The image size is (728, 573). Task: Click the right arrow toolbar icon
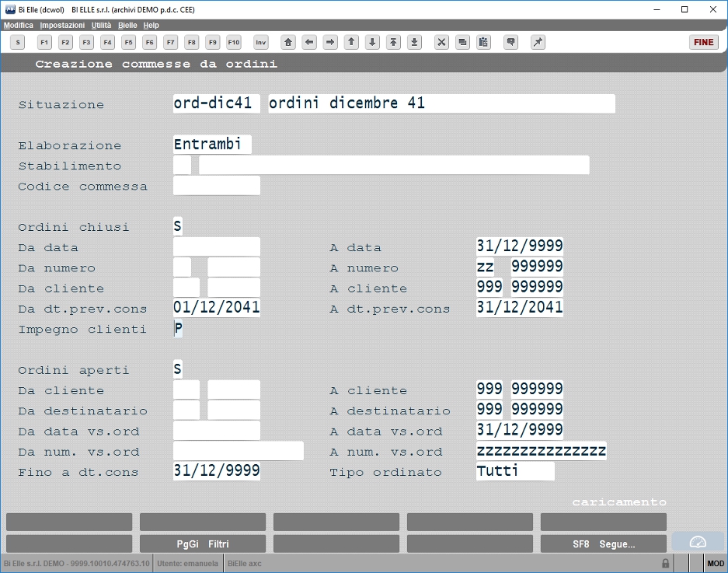(x=330, y=42)
